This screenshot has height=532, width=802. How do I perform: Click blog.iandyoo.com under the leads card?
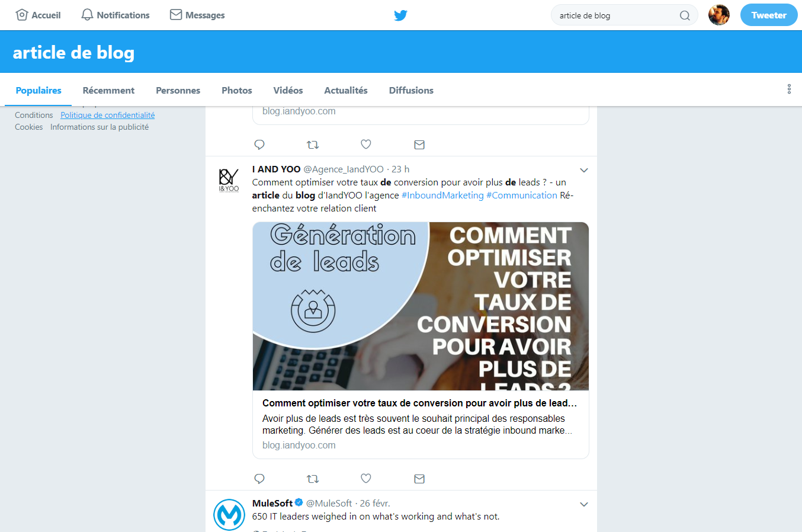299,446
